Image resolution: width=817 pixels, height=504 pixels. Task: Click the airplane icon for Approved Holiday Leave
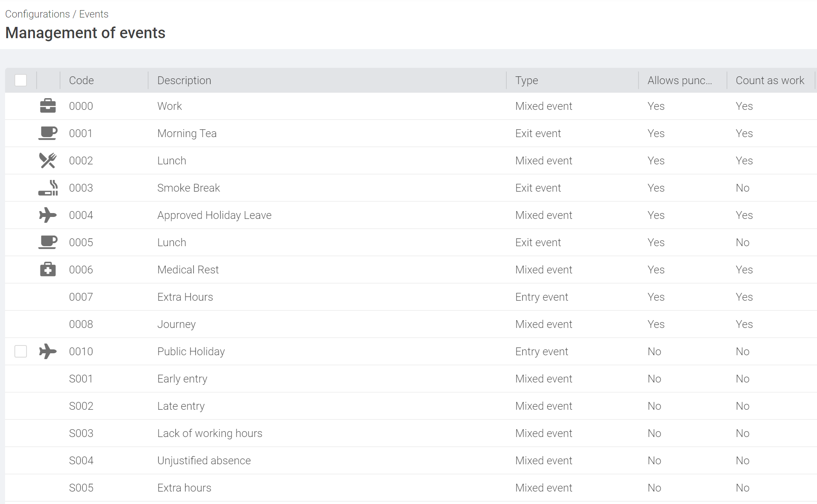(x=48, y=215)
